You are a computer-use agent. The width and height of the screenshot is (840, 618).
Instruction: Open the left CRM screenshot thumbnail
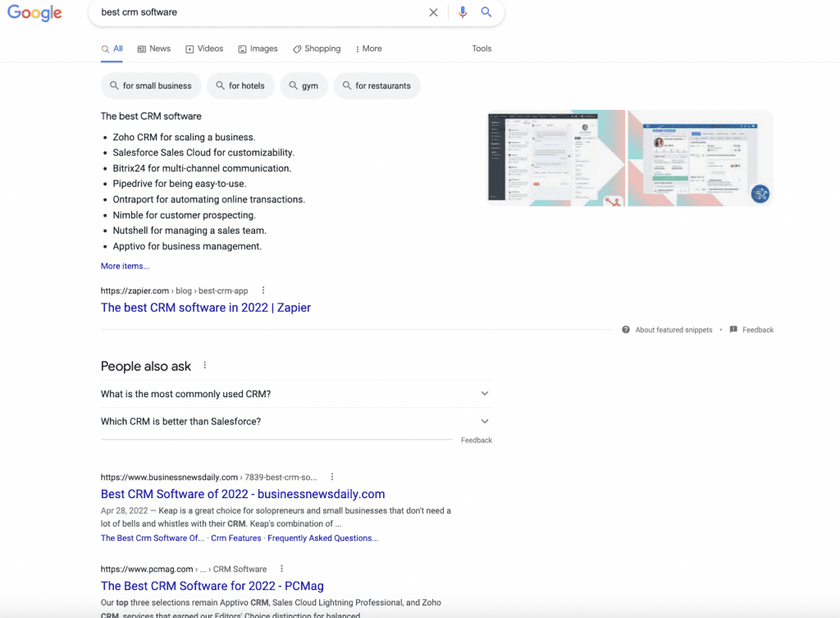click(x=556, y=158)
